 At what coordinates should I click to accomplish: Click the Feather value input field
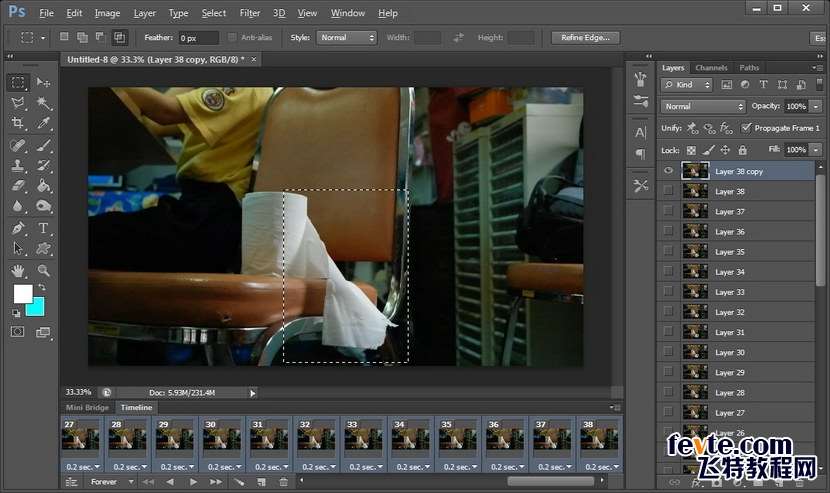coord(198,38)
